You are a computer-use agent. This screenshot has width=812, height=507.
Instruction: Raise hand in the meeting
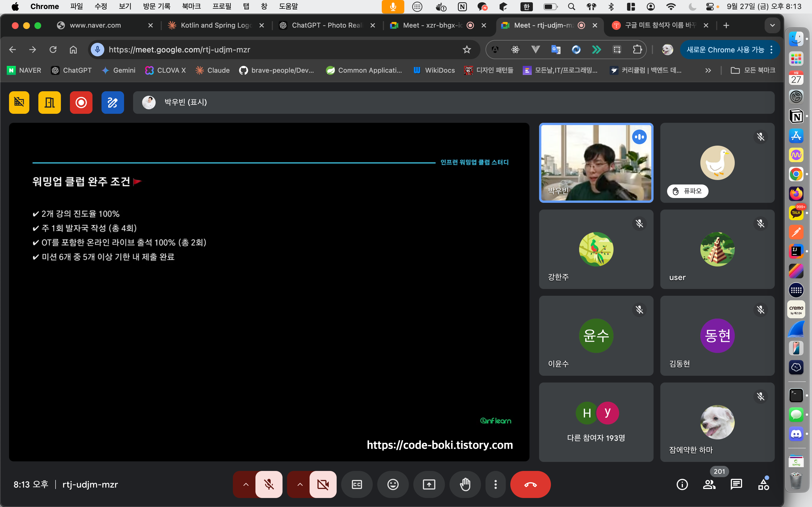pos(465,484)
